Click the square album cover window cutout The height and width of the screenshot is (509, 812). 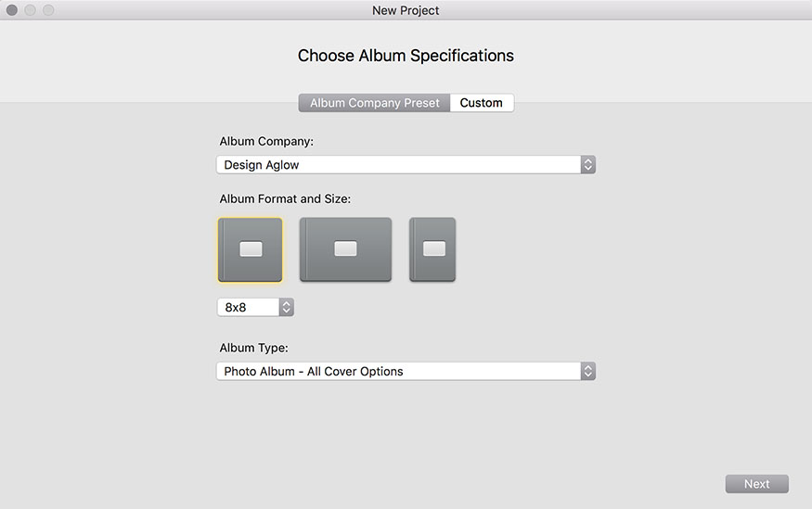coord(251,249)
